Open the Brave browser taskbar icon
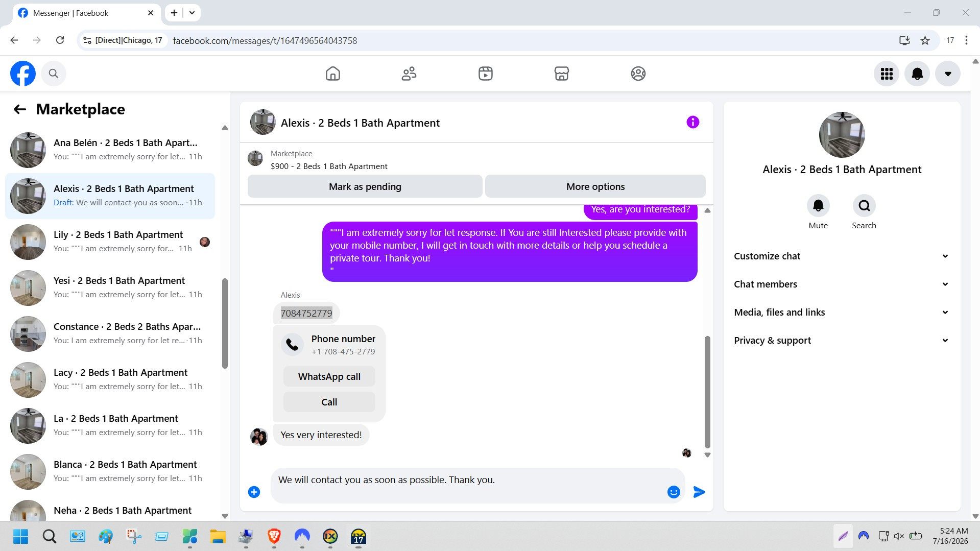This screenshot has width=980, height=551. pos(274,536)
